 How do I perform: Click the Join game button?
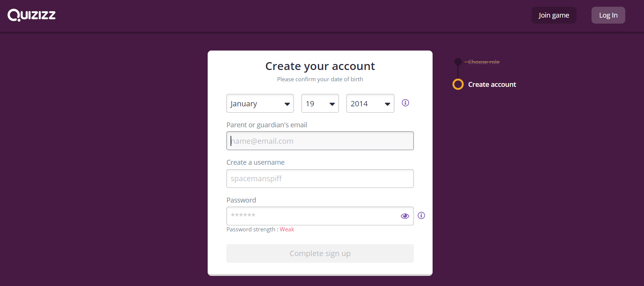pyautogui.click(x=554, y=15)
